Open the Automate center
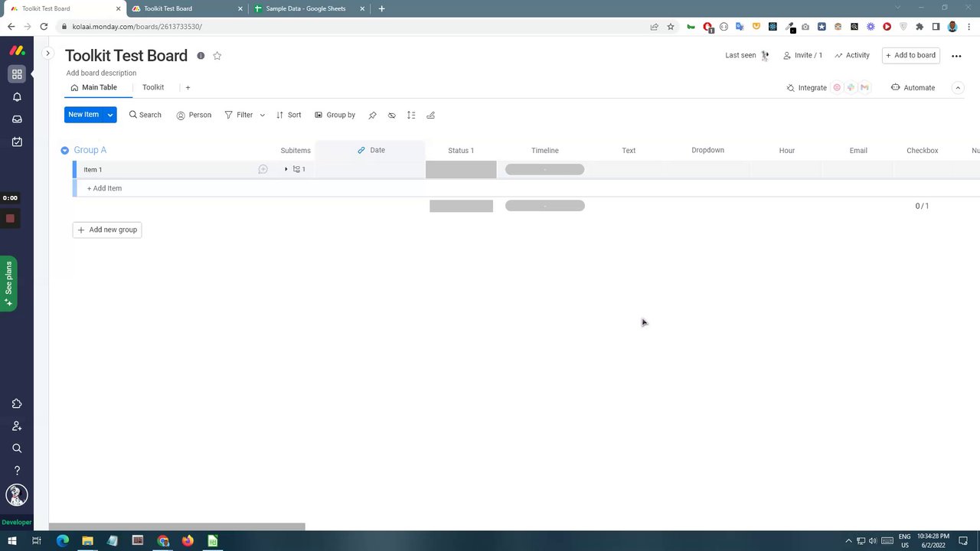The width and height of the screenshot is (980, 551). [x=913, y=88]
